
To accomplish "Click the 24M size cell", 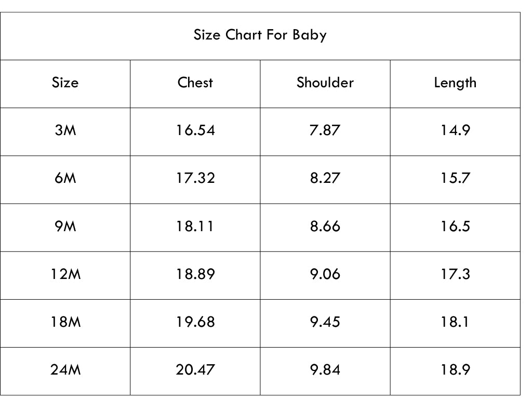I will coord(65,370).
